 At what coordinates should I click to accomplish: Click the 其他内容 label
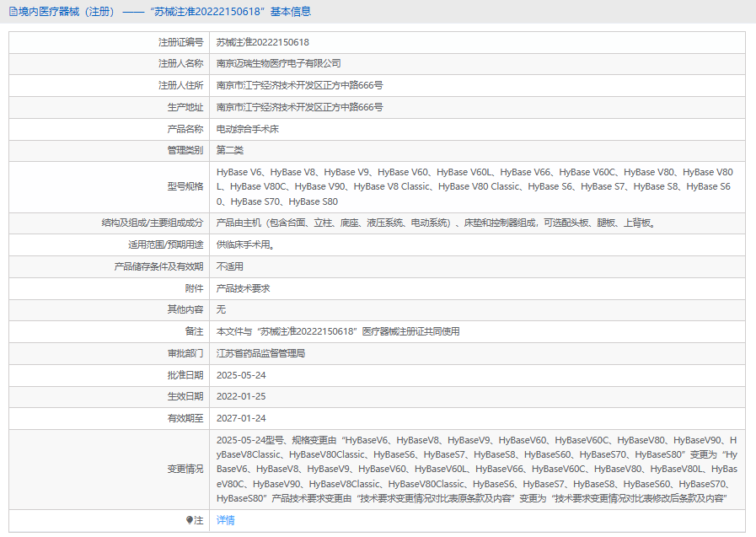pyautogui.click(x=185, y=309)
